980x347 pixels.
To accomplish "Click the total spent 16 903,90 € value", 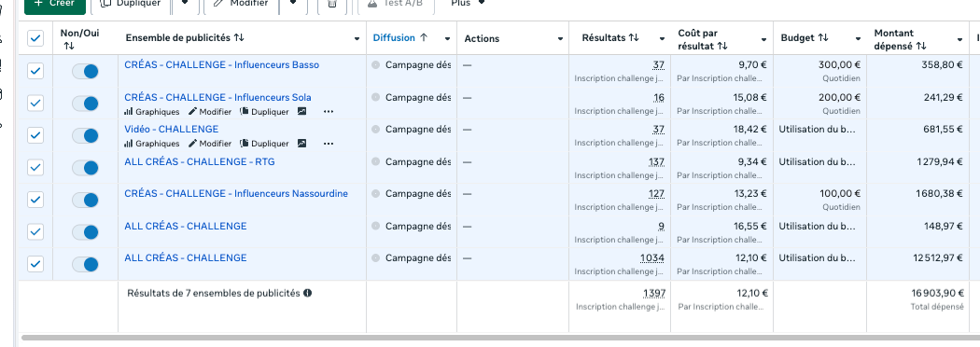I will click(x=937, y=293).
